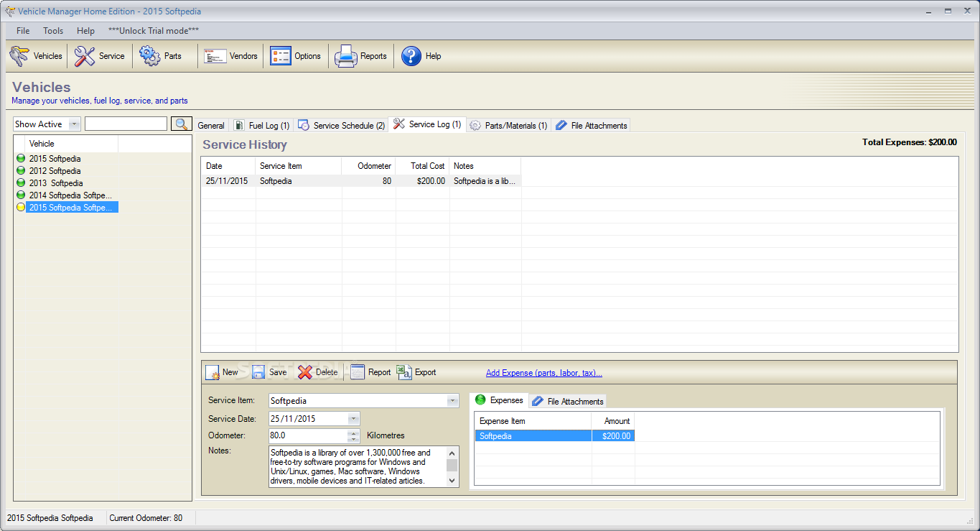Switch to the Fuel Log (1) tab
The height and width of the screenshot is (531, 980).
[x=262, y=125]
